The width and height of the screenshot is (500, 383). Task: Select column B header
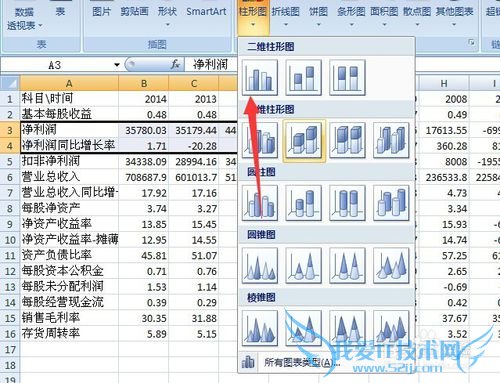144,83
